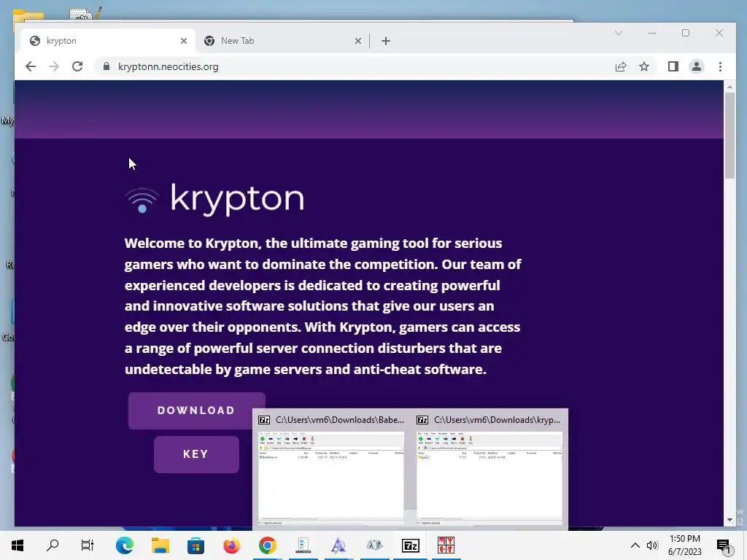747x560 pixels.
Task: Show hidden system tray icons
Action: click(635, 545)
